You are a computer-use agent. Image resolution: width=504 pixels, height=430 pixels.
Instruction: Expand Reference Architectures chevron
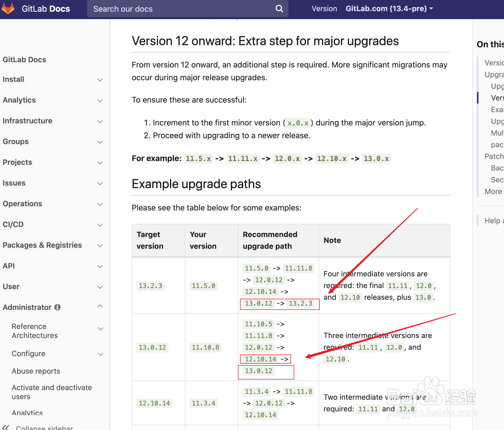pyautogui.click(x=101, y=328)
